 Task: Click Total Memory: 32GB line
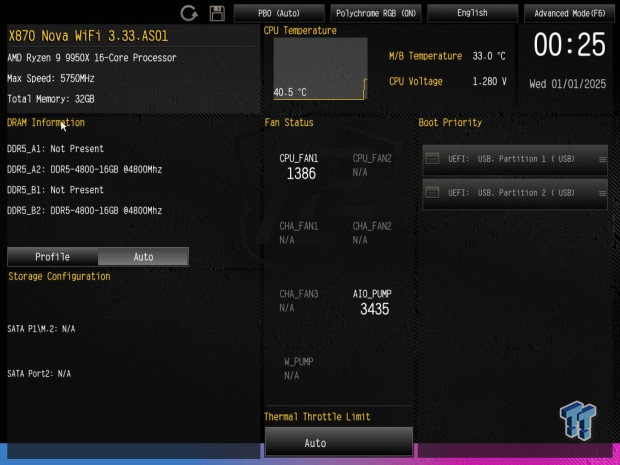coord(51,99)
